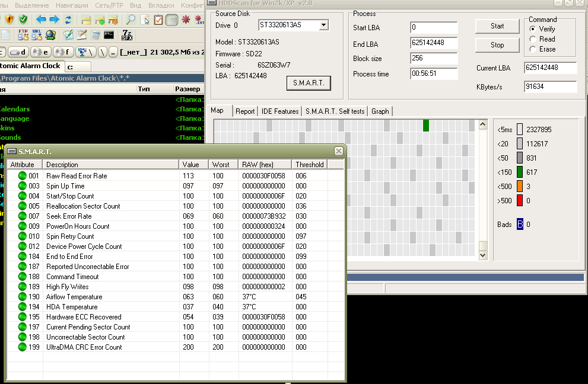This screenshot has width=588, height=384.
Task: Click the red asterisk select-all icon
Action: tap(186, 20)
